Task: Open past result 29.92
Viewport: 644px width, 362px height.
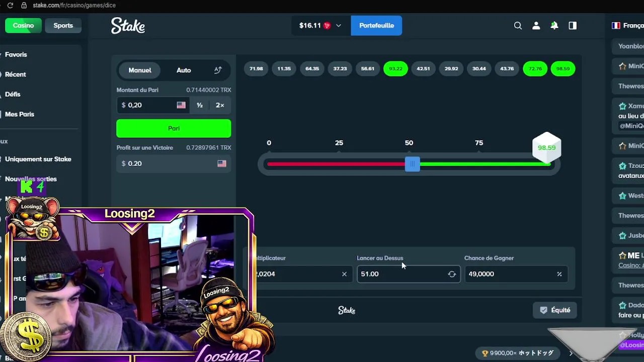Action: tap(451, 69)
